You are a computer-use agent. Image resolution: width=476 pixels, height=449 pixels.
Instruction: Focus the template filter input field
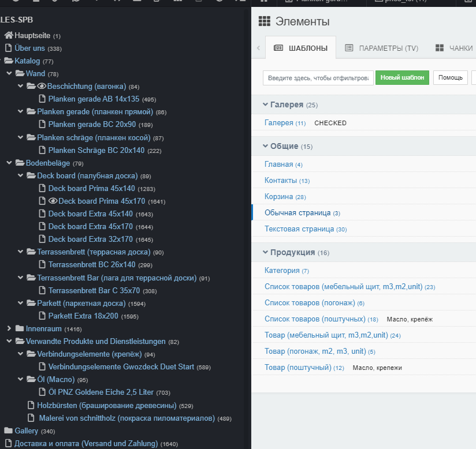click(x=318, y=78)
